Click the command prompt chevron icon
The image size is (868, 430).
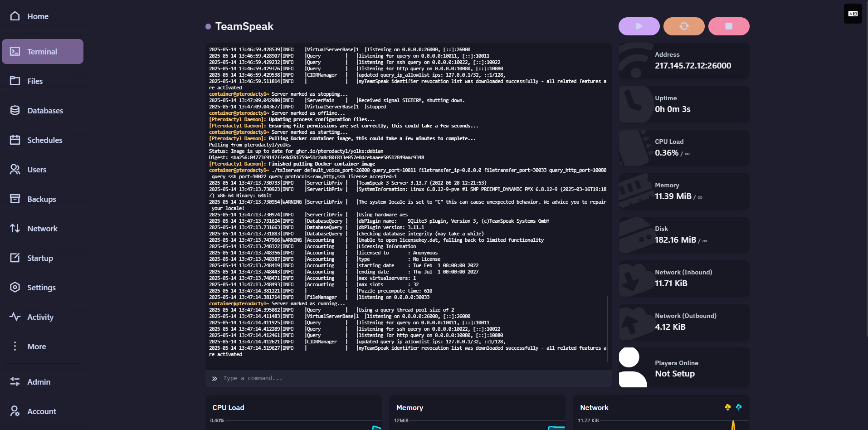(215, 378)
